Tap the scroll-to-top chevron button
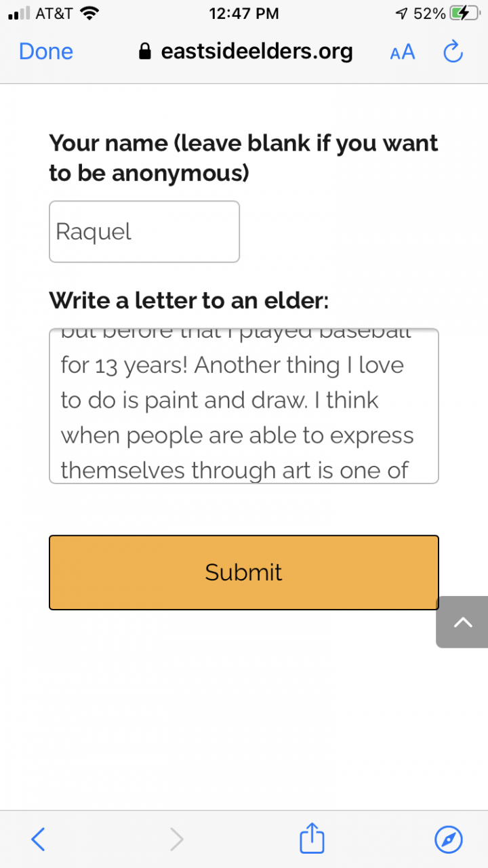This screenshot has width=488, height=868. pyautogui.click(x=462, y=623)
